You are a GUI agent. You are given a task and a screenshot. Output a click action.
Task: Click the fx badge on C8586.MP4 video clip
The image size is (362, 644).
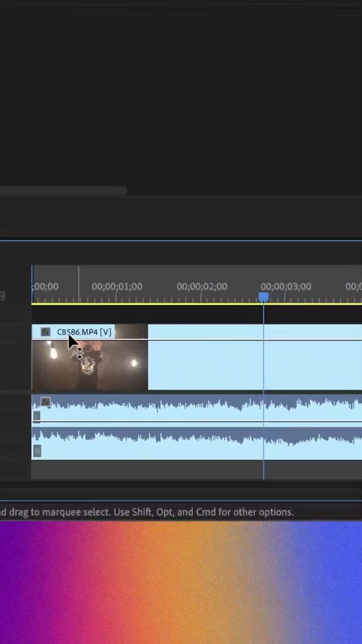point(45,332)
